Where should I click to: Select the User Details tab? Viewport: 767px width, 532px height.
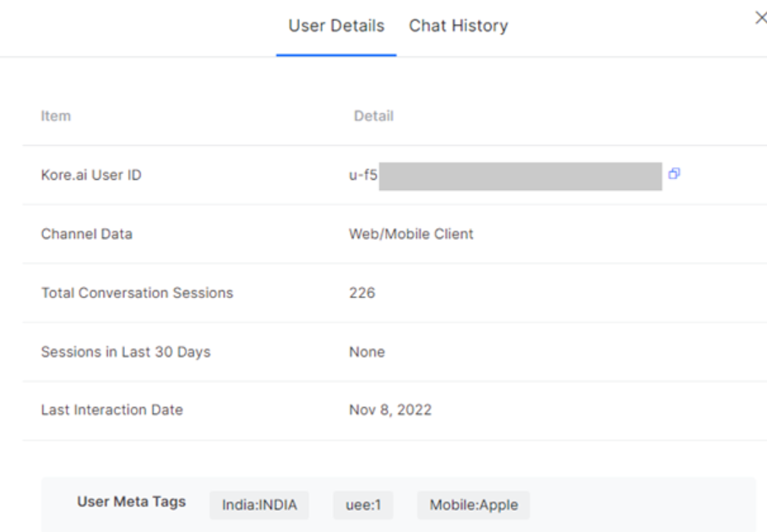[336, 26]
